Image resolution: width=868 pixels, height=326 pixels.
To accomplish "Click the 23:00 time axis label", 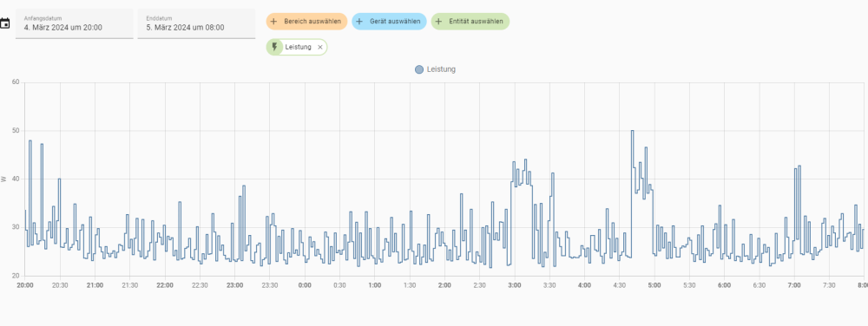I will pyautogui.click(x=234, y=285).
